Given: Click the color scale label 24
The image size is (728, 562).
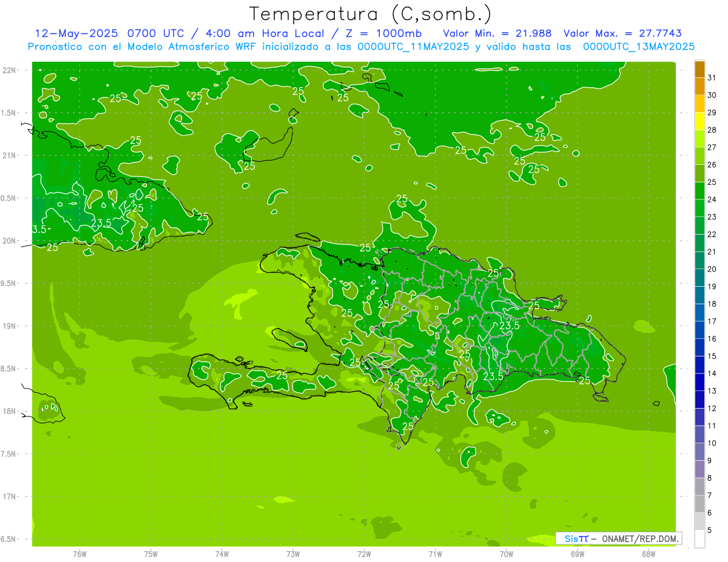Looking at the screenshot, I should [x=712, y=199].
